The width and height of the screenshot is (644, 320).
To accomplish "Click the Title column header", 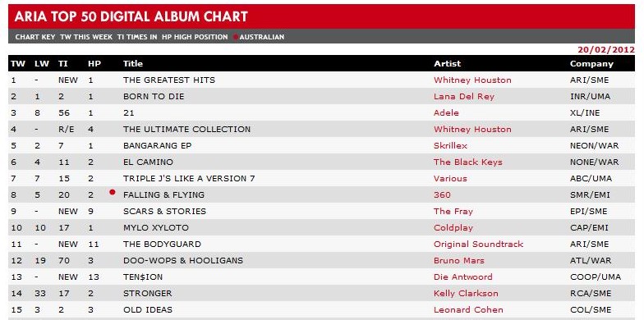I will (x=133, y=64).
